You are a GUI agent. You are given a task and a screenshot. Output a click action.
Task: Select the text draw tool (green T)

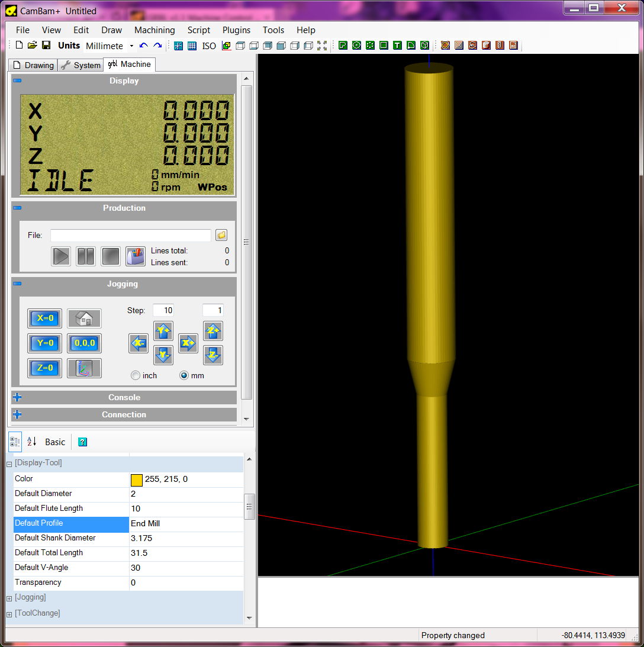(397, 46)
